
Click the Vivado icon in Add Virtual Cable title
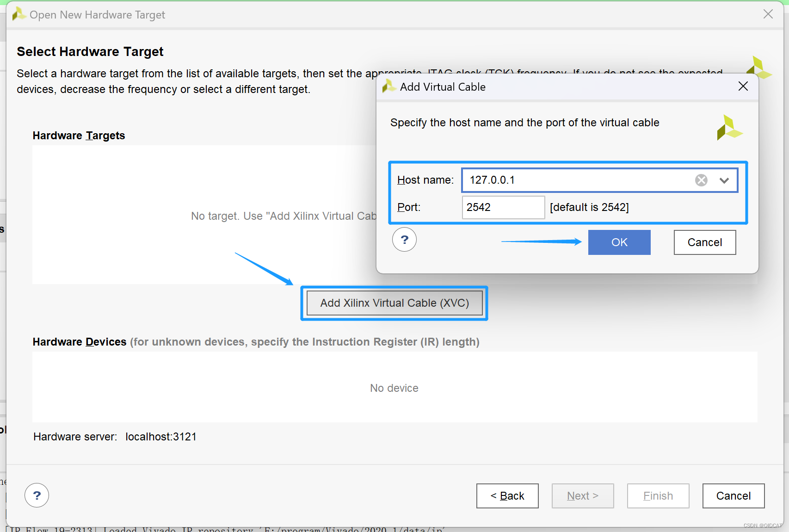[x=389, y=86]
